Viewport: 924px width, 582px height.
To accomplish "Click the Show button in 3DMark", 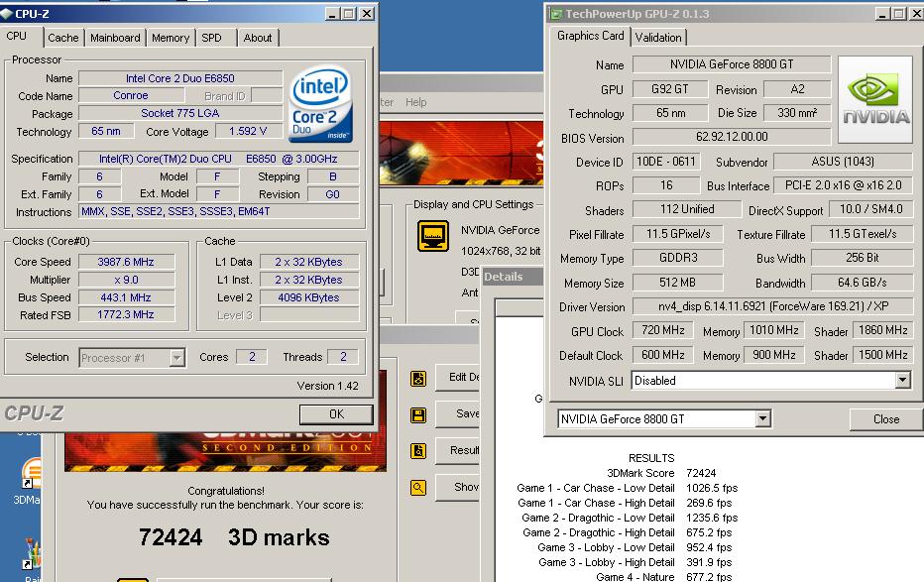I will tap(457, 487).
